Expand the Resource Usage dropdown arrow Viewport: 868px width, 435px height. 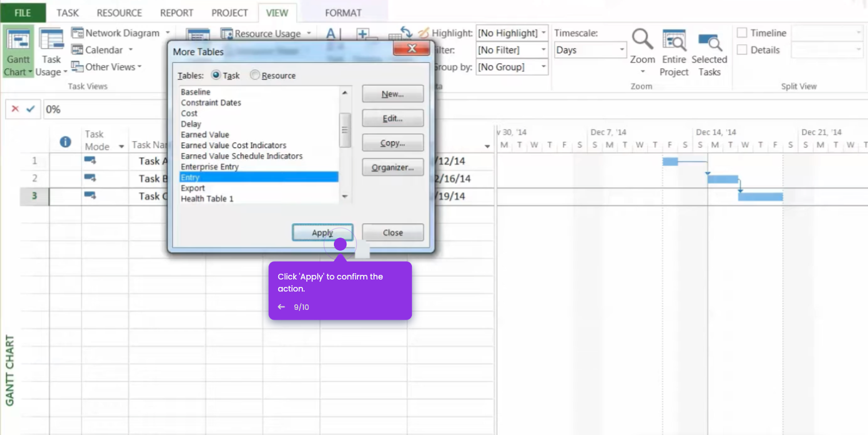pos(309,34)
